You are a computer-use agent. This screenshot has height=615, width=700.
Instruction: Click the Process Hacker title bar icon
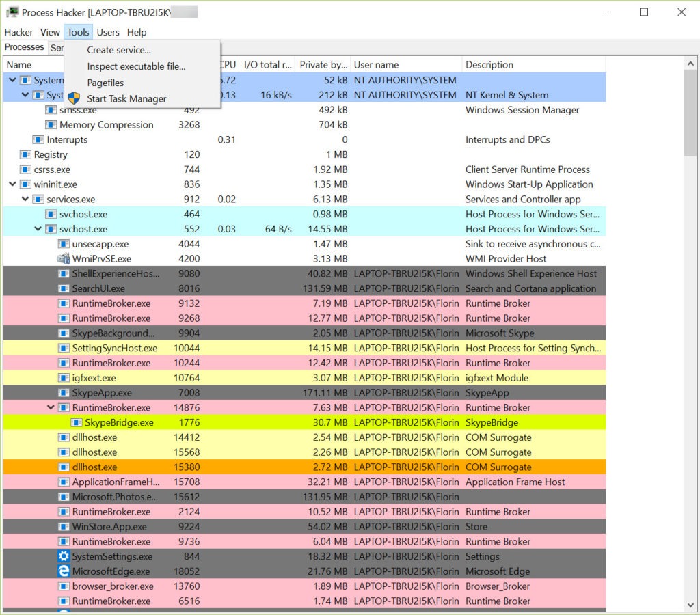point(12,12)
